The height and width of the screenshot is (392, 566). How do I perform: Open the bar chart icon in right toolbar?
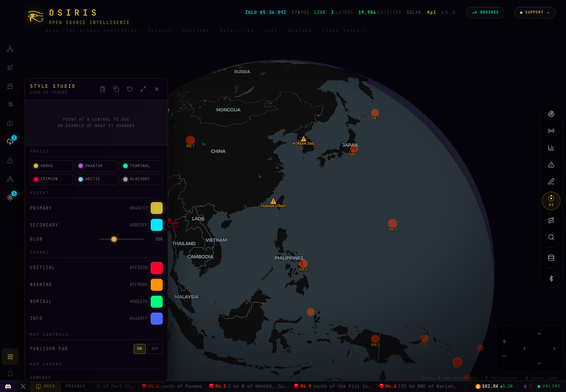(551, 148)
